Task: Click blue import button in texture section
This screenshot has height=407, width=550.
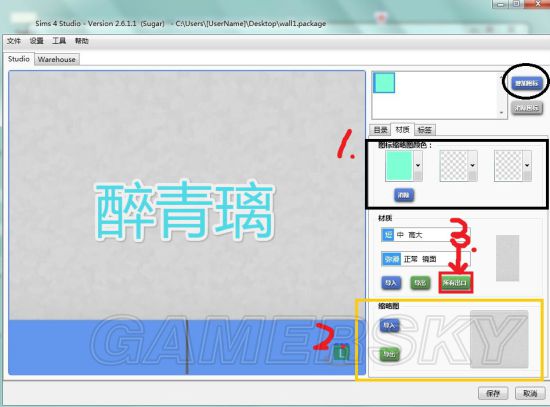Action: (x=391, y=283)
